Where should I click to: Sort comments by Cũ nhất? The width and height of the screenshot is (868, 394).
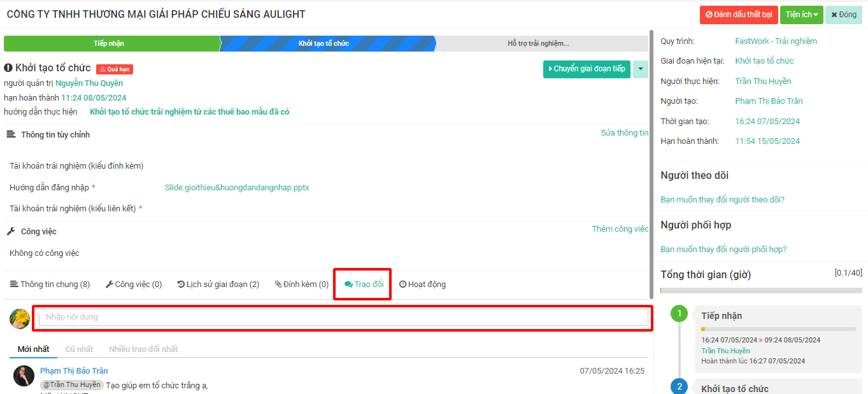pos(79,349)
